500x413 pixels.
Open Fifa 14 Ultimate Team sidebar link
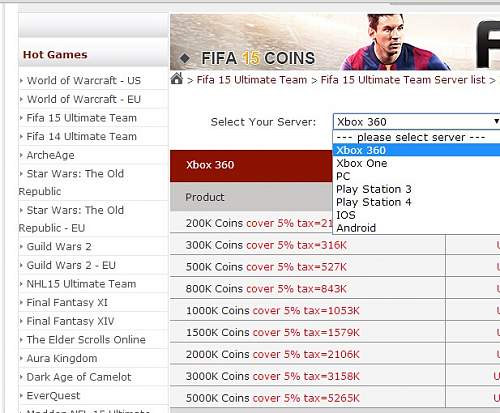click(82, 136)
